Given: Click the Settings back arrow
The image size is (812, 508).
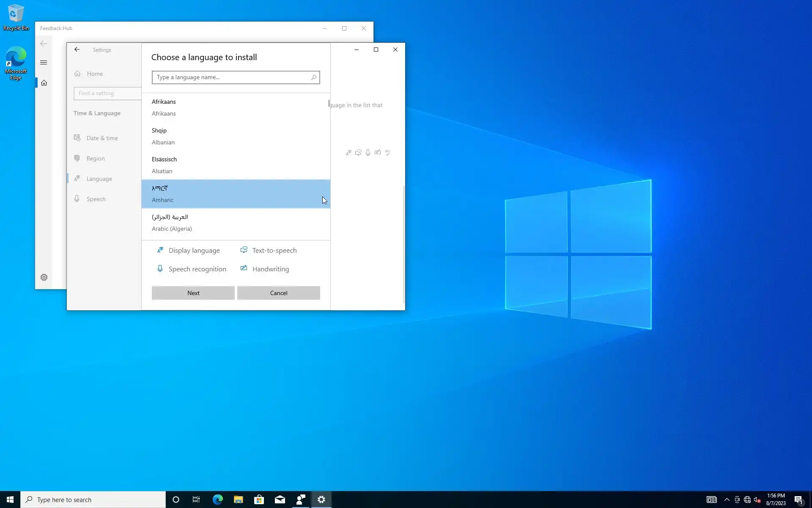Looking at the screenshot, I should [x=77, y=50].
